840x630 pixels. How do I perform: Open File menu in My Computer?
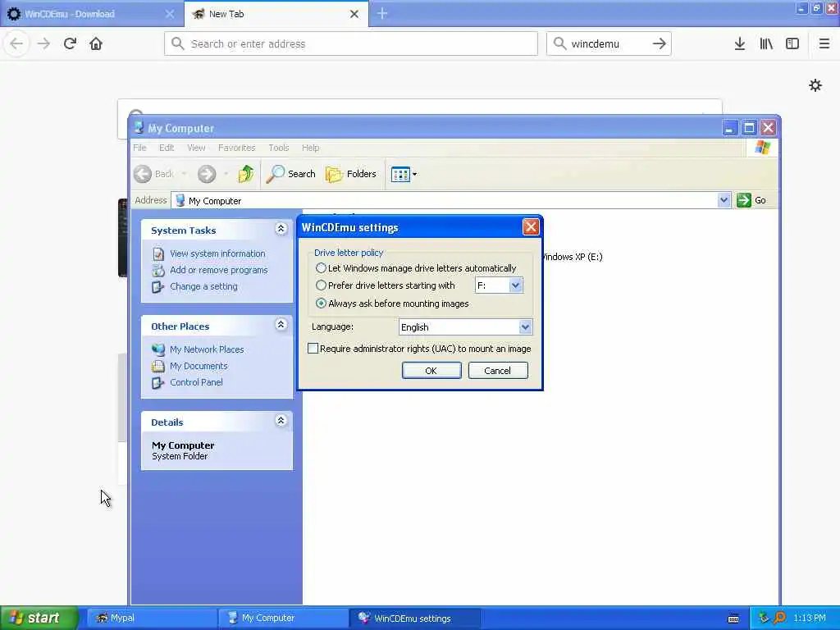(x=139, y=148)
